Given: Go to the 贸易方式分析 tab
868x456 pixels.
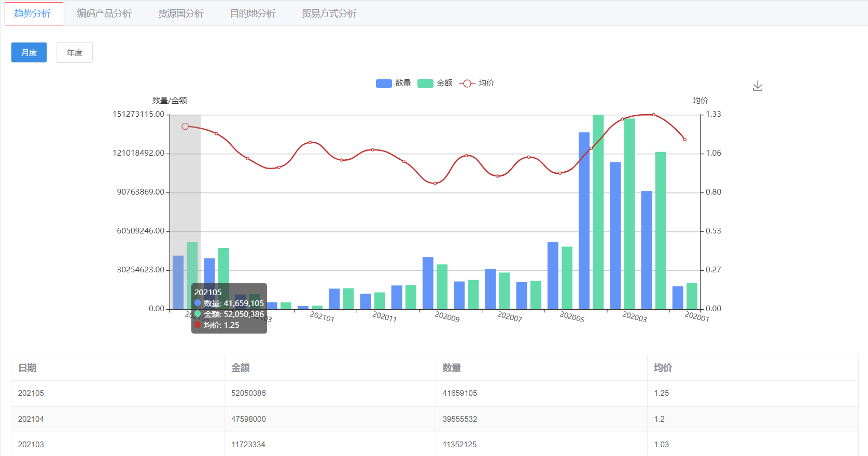Looking at the screenshot, I should (x=329, y=13).
